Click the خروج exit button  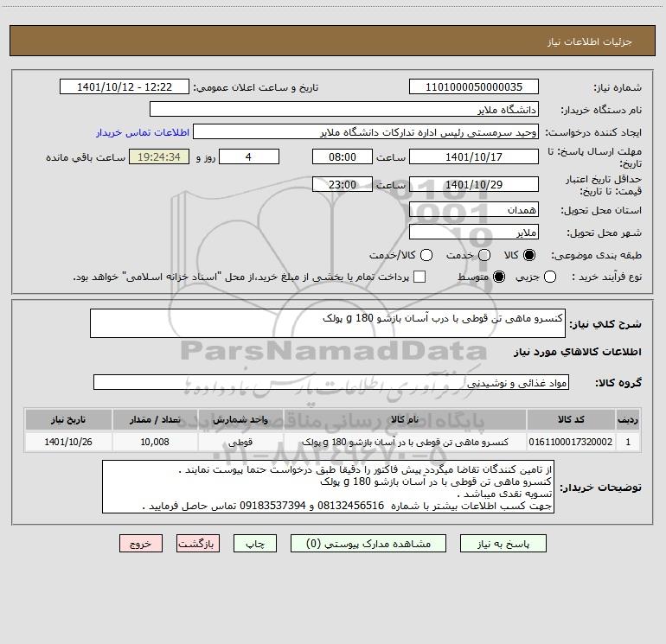point(141,544)
